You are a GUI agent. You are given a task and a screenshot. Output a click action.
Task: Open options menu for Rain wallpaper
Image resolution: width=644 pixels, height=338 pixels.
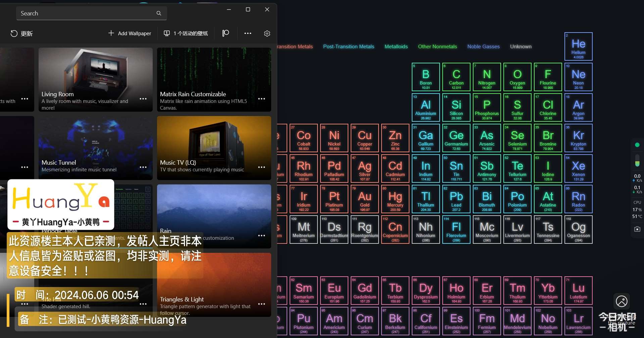pos(261,235)
